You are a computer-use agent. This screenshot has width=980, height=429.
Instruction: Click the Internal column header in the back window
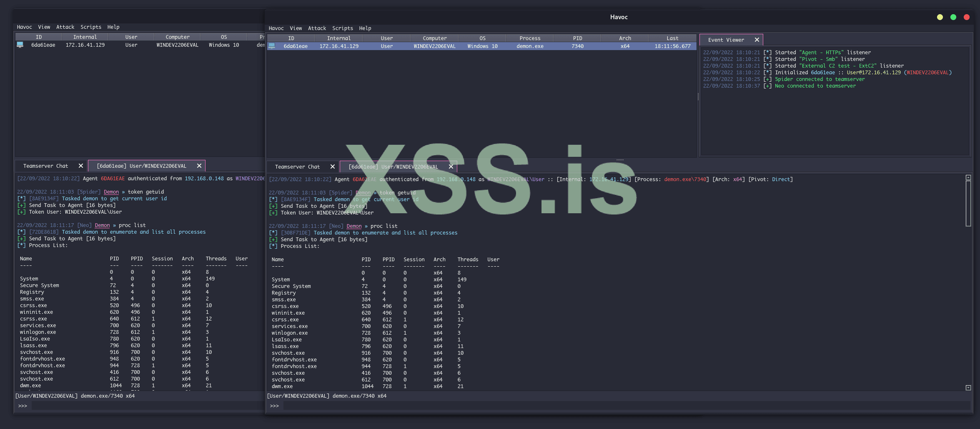(x=85, y=37)
